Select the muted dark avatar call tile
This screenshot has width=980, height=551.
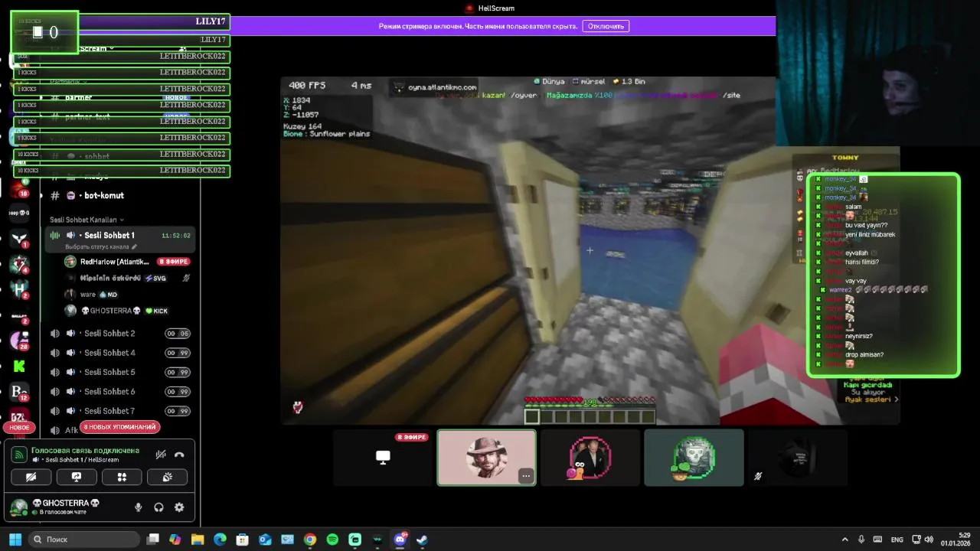[797, 457]
